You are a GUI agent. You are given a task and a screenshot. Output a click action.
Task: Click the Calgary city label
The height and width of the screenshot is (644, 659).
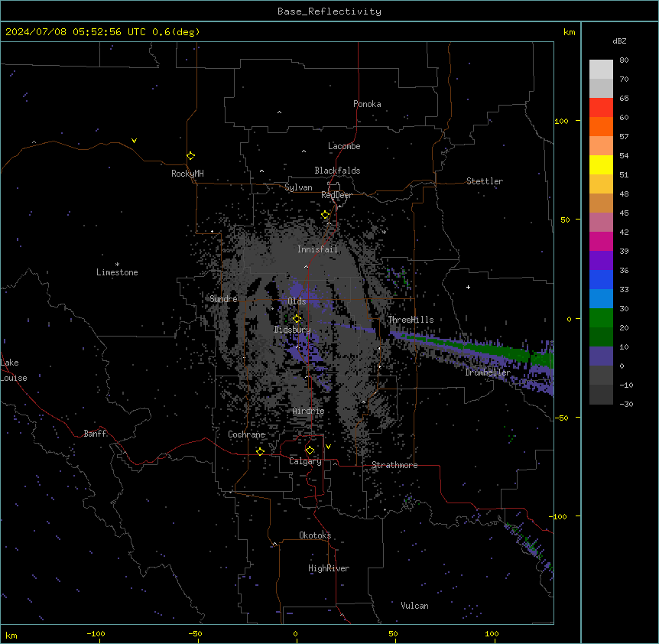click(305, 461)
